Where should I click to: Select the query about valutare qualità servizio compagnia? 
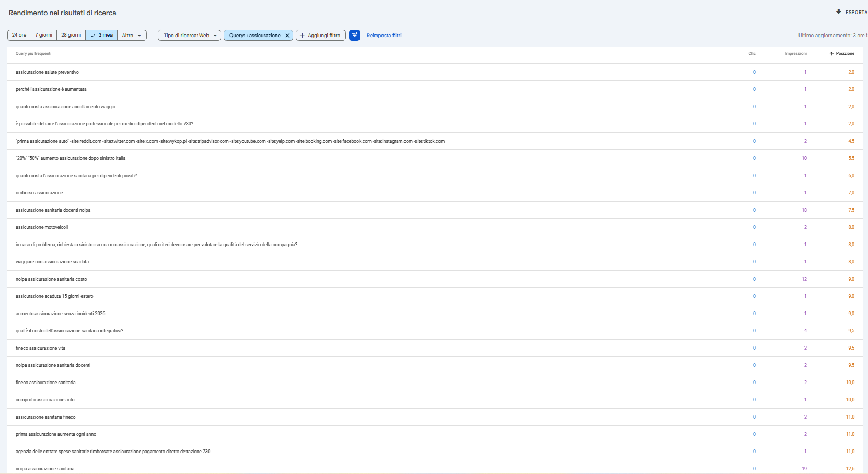click(435, 245)
